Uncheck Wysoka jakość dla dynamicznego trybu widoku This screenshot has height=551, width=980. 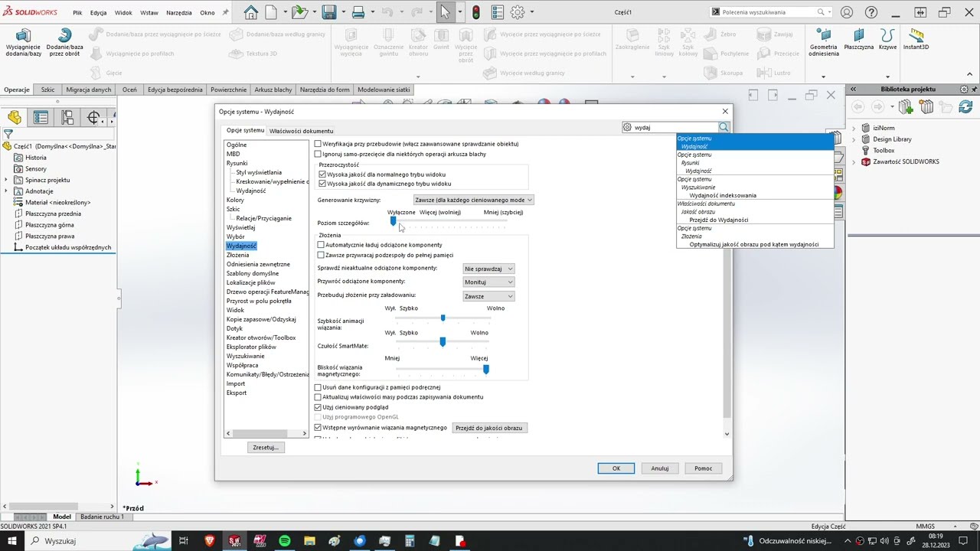323,184
